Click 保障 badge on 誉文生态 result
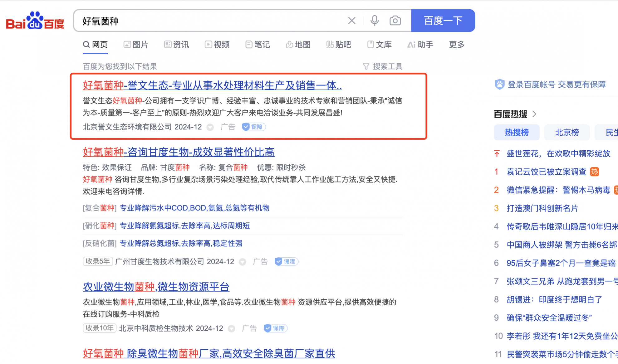 pos(254,127)
